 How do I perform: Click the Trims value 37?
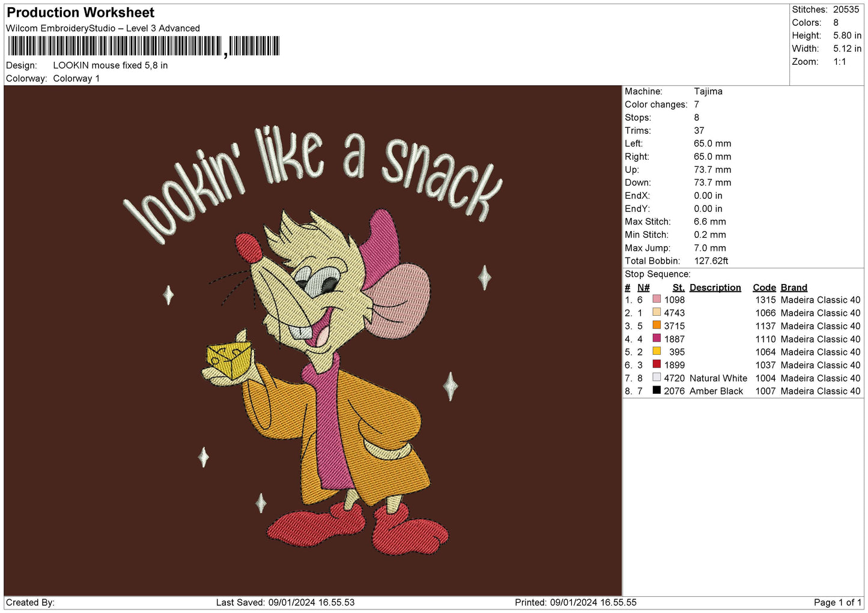699,130
